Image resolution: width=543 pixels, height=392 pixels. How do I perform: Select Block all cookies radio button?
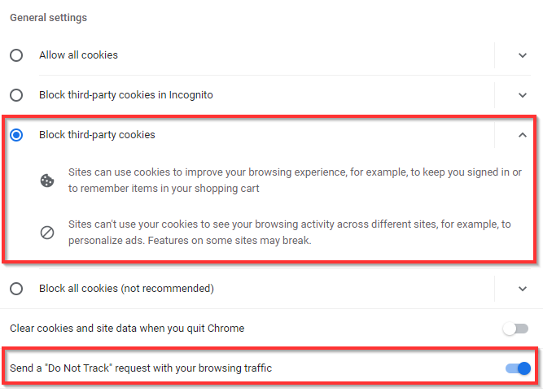click(16, 289)
